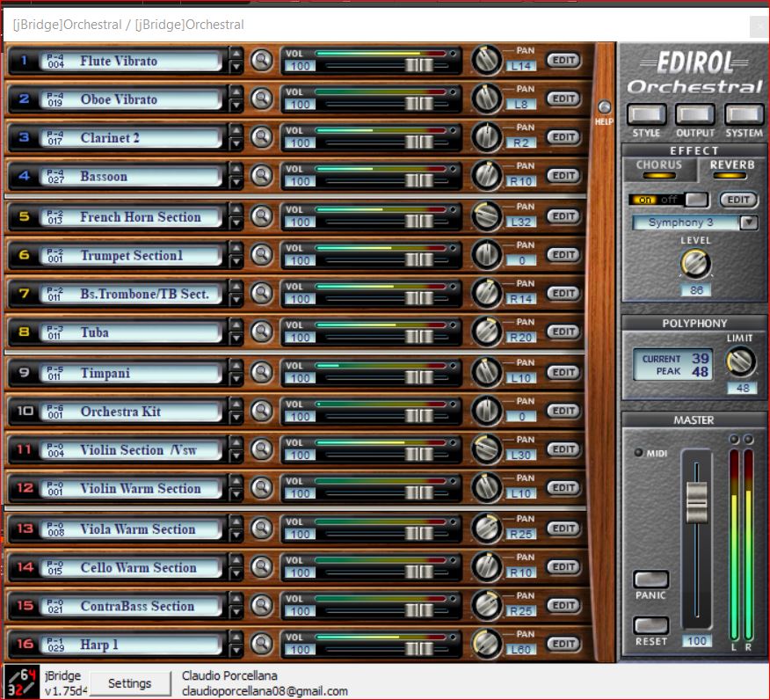Click the down arrow beside Clarinet 2
Image resolution: width=770 pixels, height=700 pixels.
(x=236, y=143)
